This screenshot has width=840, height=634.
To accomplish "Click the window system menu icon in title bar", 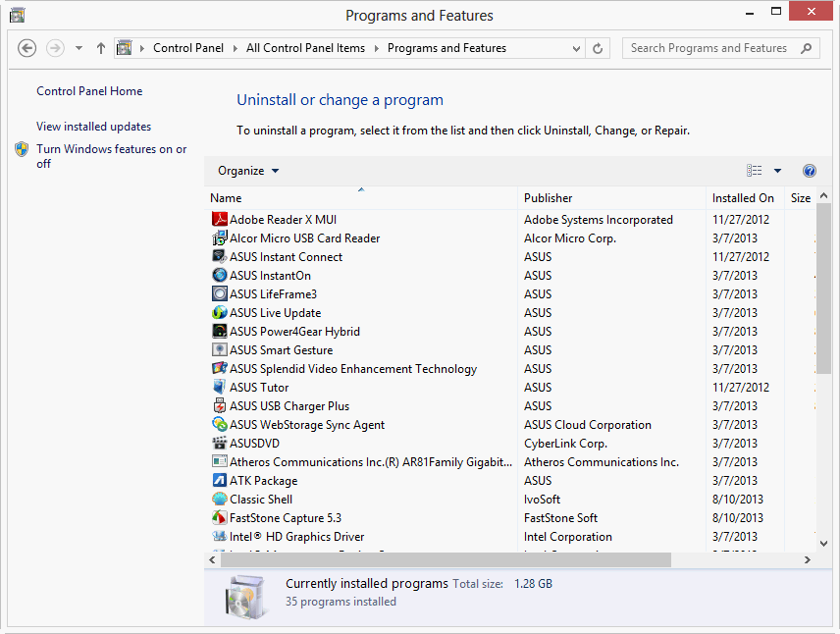I will 17,15.
